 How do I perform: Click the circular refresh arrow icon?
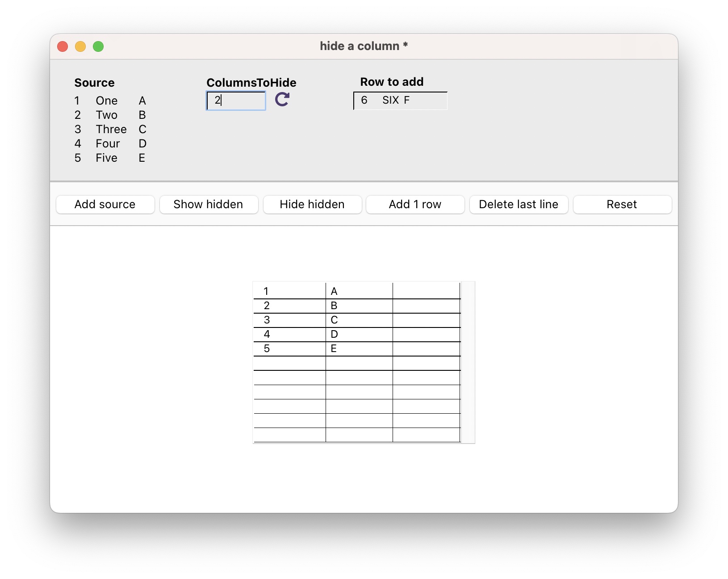[x=282, y=99]
